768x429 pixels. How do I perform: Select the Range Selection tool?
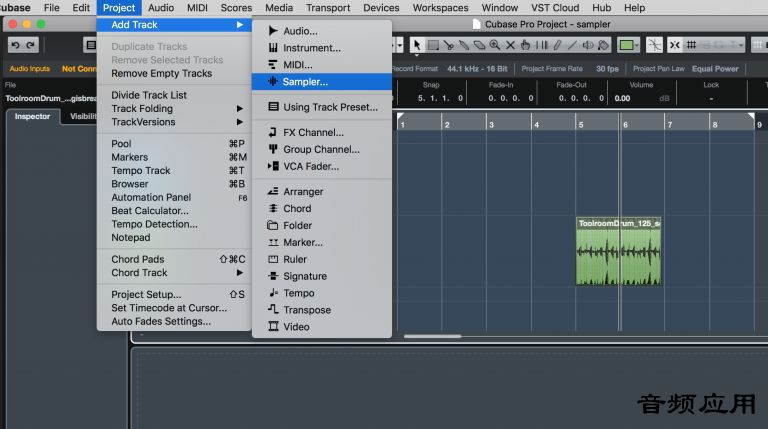tap(433, 45)
